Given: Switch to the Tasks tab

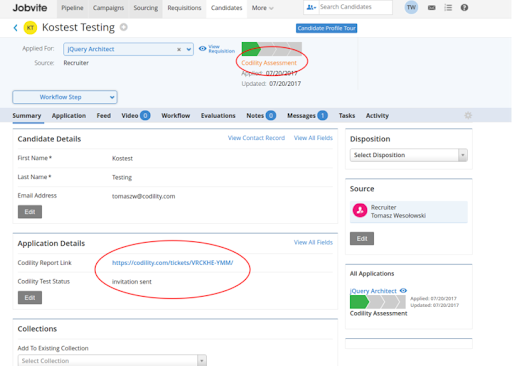Looking at the screenshot, I should pos(347,116).
